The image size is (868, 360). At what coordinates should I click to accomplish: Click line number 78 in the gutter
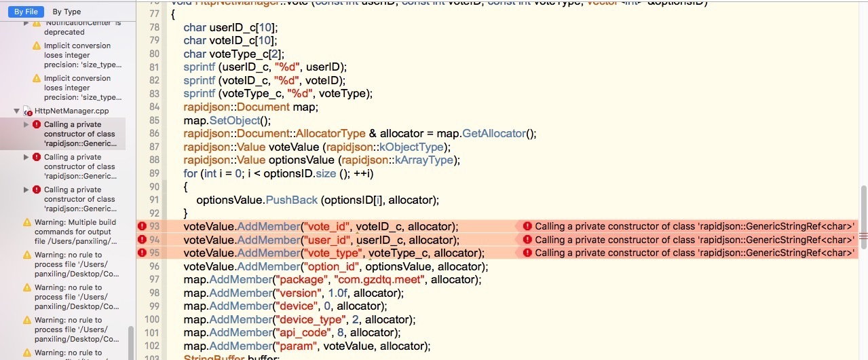(x=153, y=27)
